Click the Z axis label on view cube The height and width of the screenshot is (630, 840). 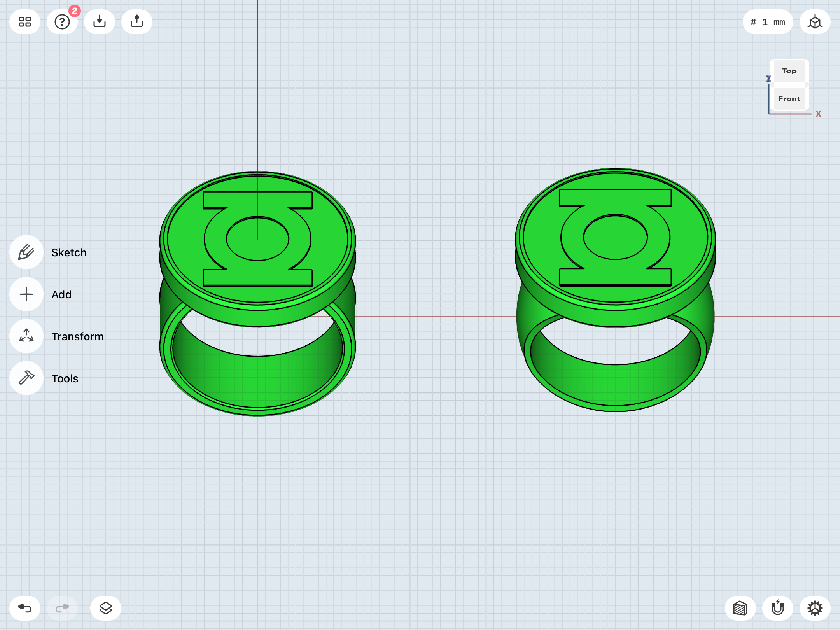tap(768, 79)
